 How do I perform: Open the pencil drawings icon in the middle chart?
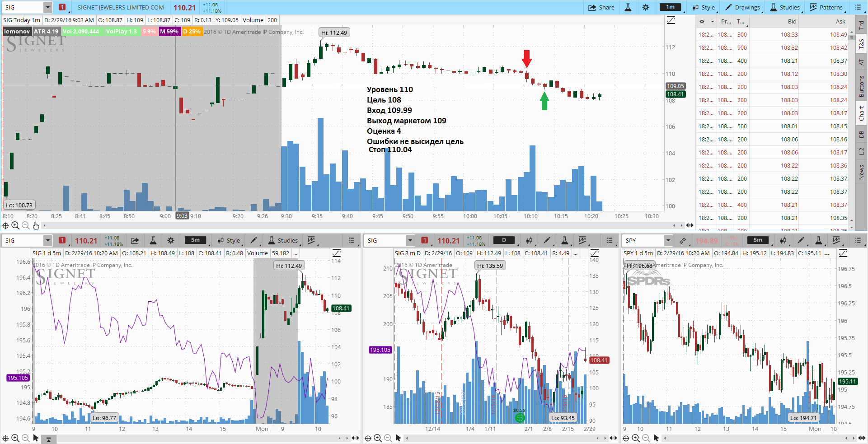coord(547,240)
